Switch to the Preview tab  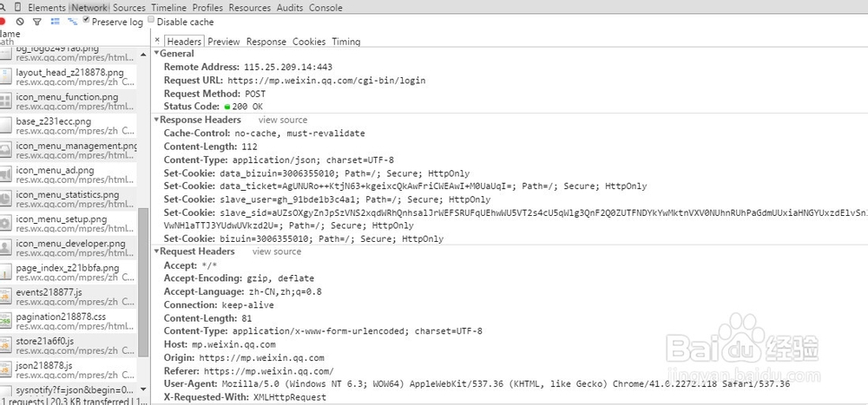tap(224, 42)
